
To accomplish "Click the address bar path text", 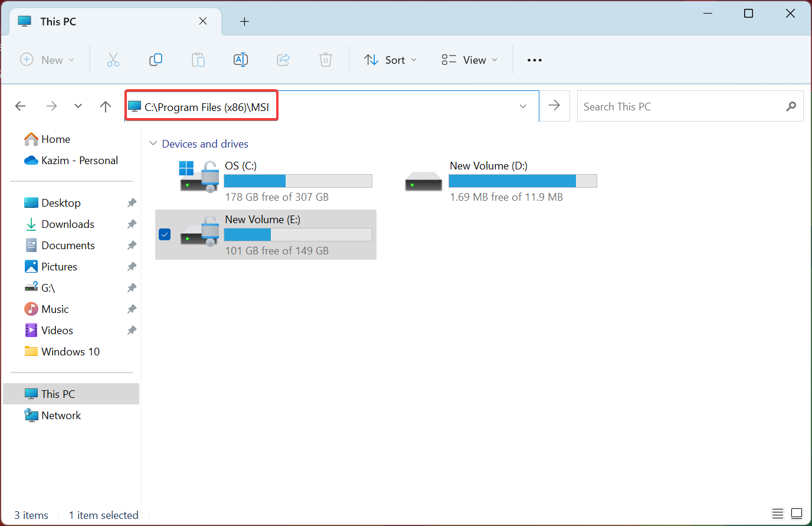I will pyautogui.click(x=207, y=107).
